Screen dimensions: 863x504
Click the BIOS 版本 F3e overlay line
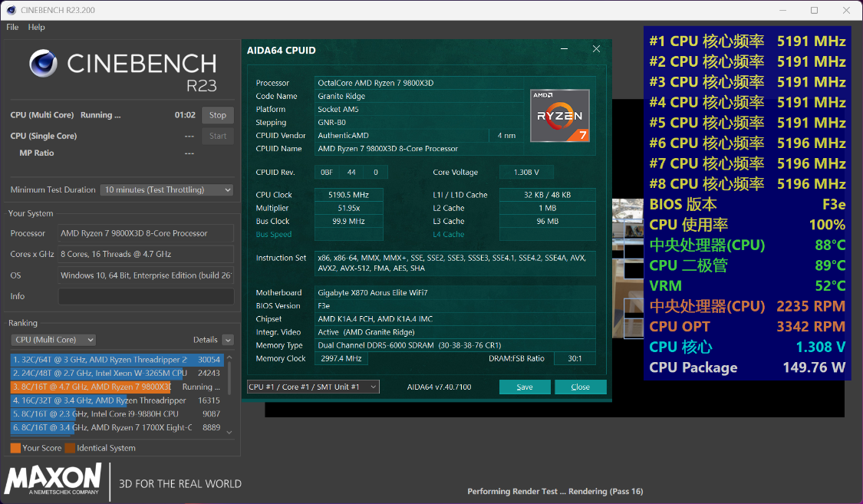coord(747,204)
